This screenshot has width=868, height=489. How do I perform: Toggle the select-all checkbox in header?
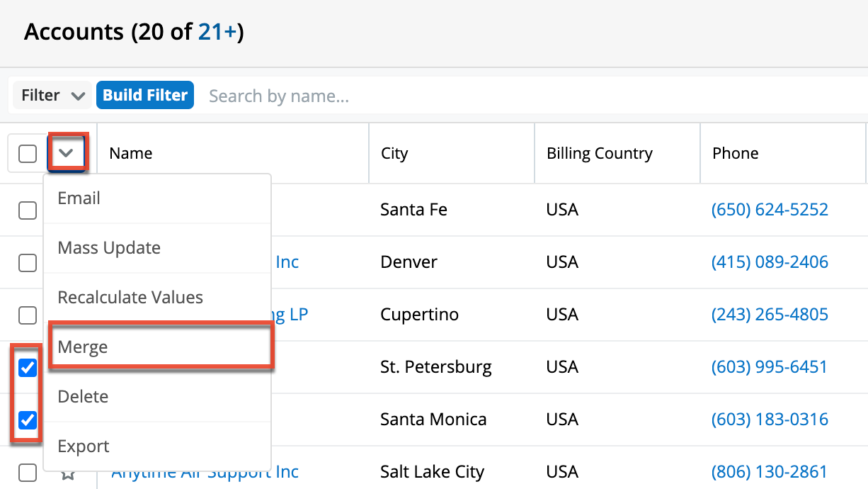point(28,153)
